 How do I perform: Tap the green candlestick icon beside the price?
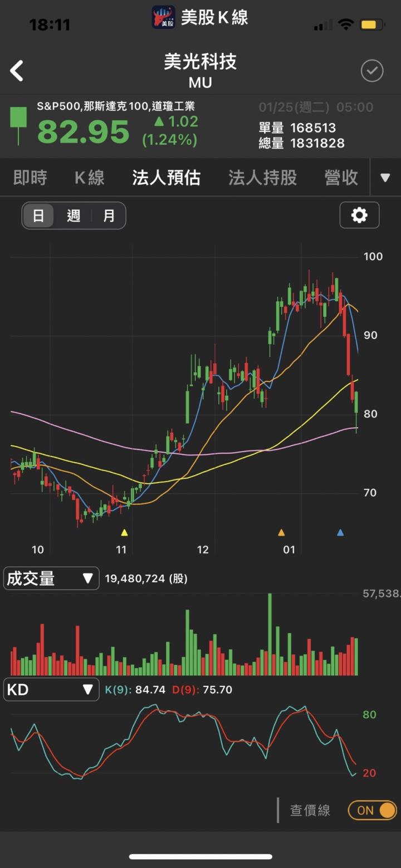click(18, 125)
